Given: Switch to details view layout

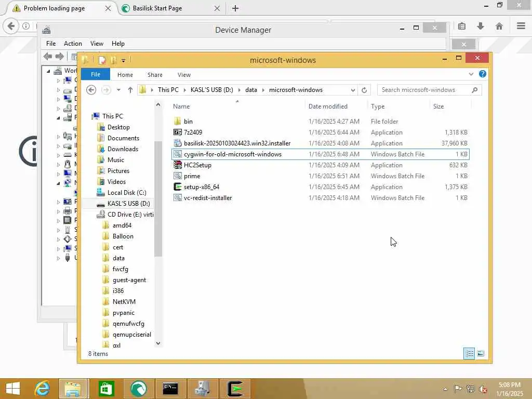Looking at the screenshot, I should 469,353.
